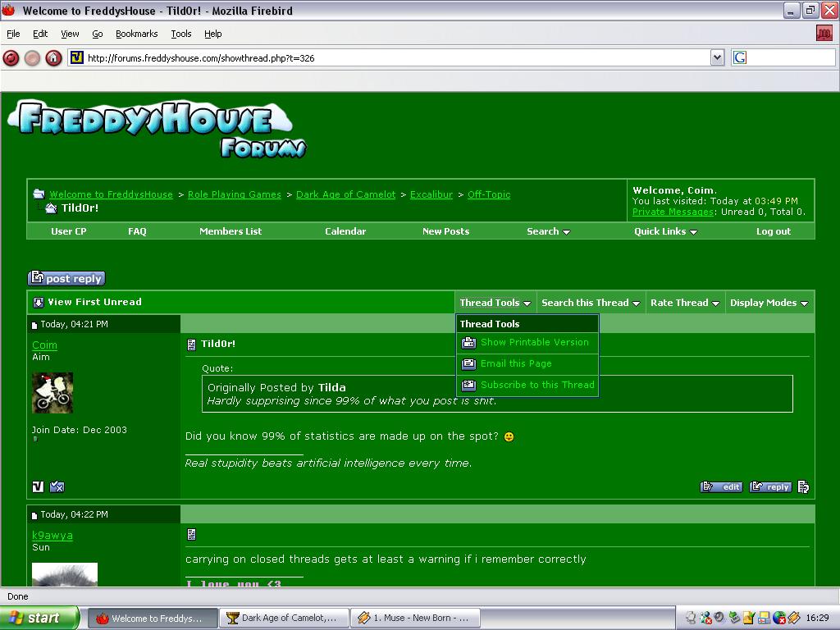Select Email this Page from Thread Tools
The image size is (840, 630).
click(x=516, y=363)
